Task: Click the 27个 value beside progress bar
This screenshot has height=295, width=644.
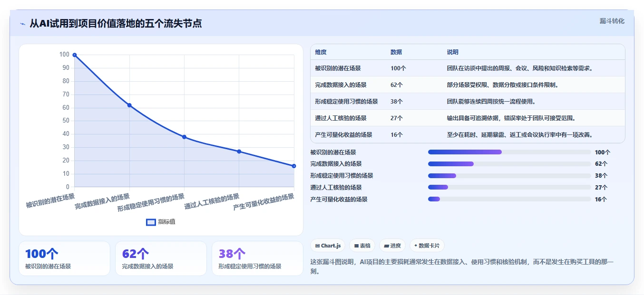Action: pyautogui.click(x=601, y=188)
